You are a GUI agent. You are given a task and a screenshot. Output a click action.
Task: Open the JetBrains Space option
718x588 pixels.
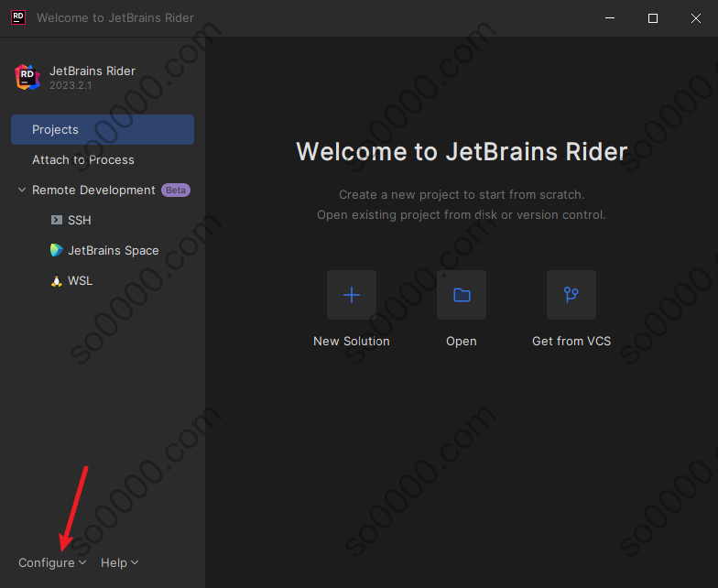tap(103, 251)
